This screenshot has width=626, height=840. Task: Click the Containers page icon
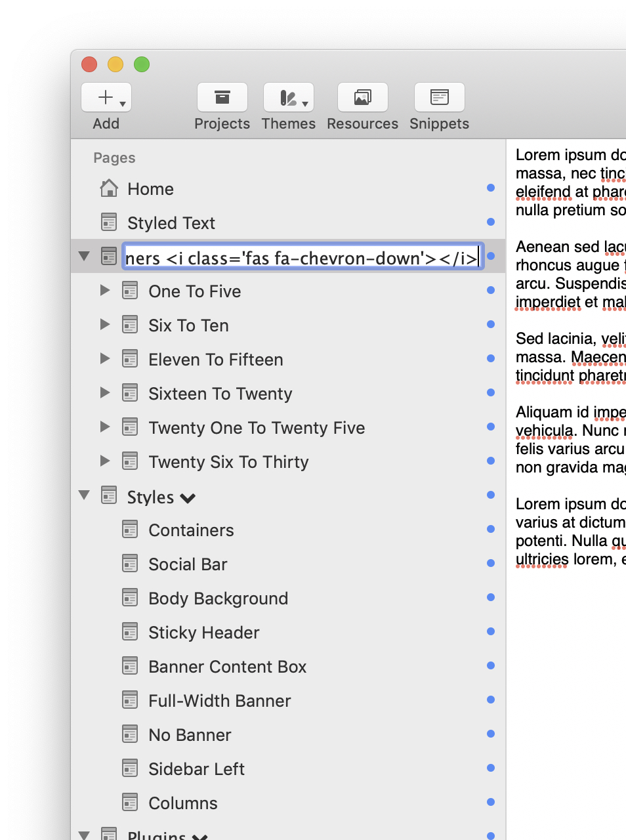[130, 530]
